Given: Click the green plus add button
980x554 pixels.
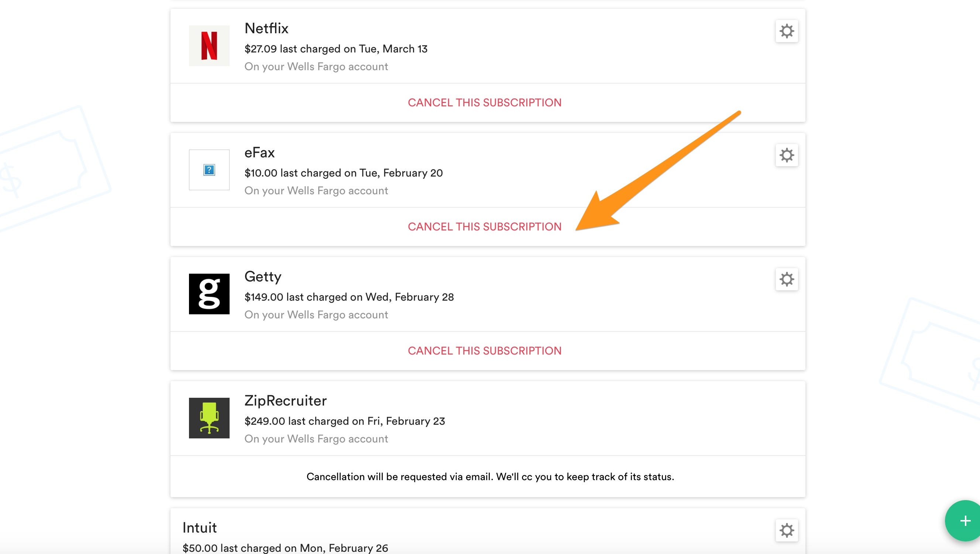Looking at the screenshot, I should (965, 520).
